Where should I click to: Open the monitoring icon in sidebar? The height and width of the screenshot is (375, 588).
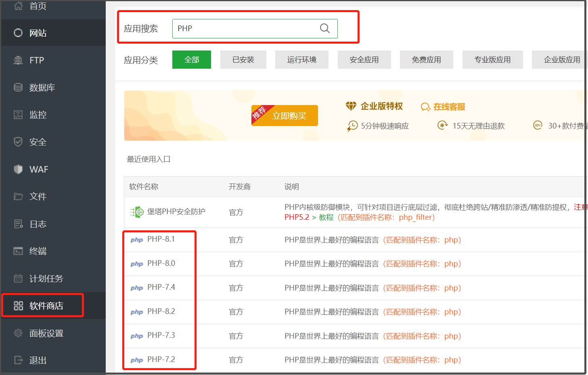(x=18, y=115)
